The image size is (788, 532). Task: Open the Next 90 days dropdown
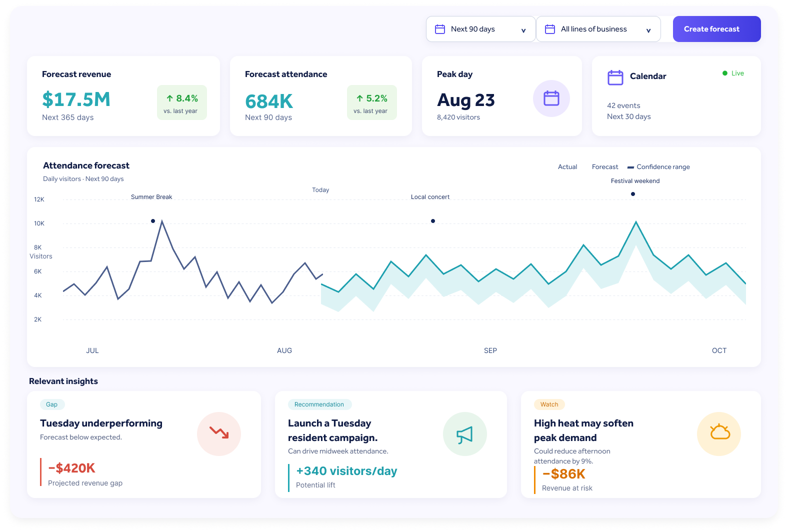(480, 29)
